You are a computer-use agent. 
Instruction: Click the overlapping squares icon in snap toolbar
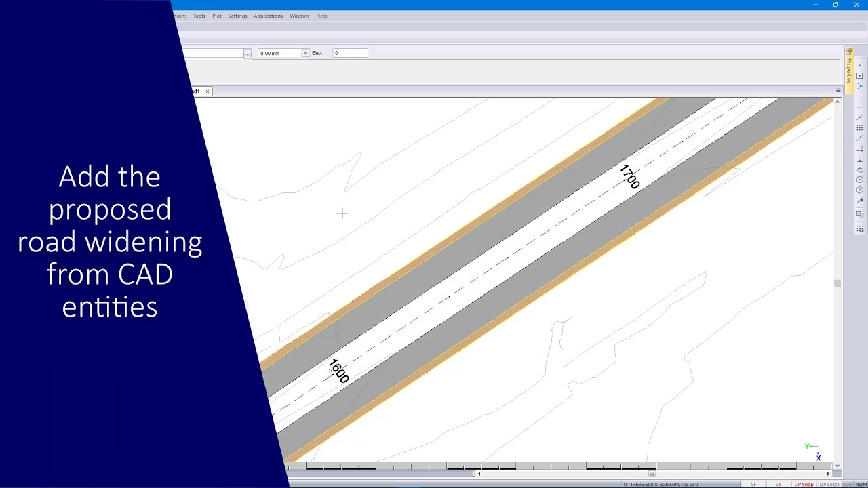pos(860,215)
